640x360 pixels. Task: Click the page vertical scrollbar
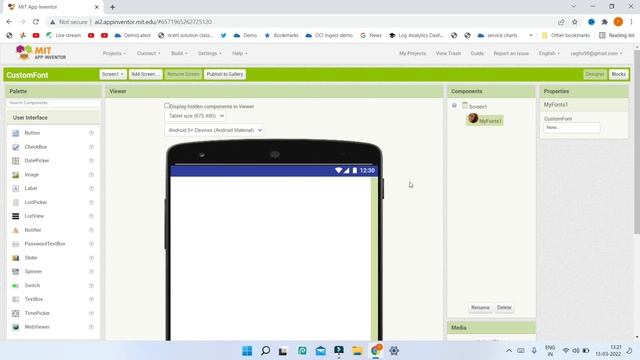[x=637, y=142]
